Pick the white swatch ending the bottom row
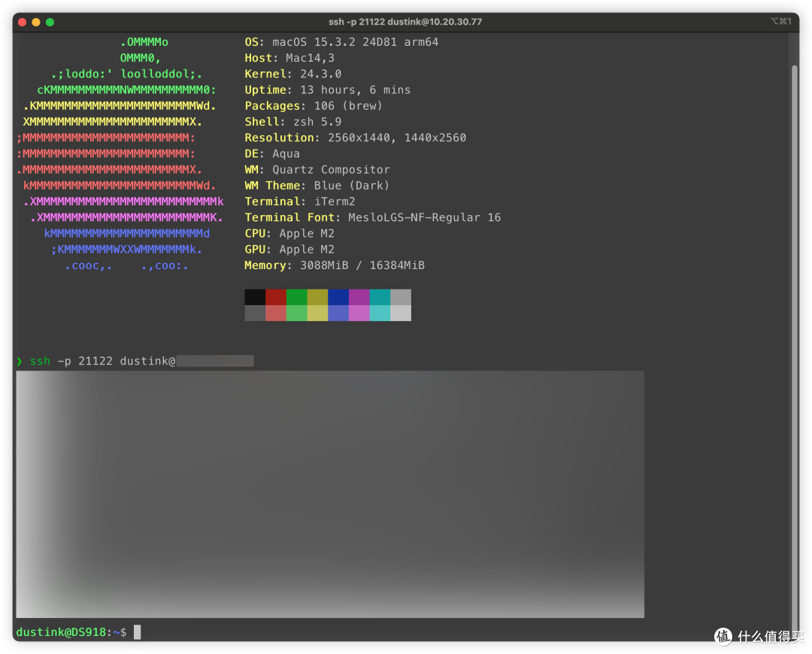The image size is (812, 654). (x=401, y=313)
